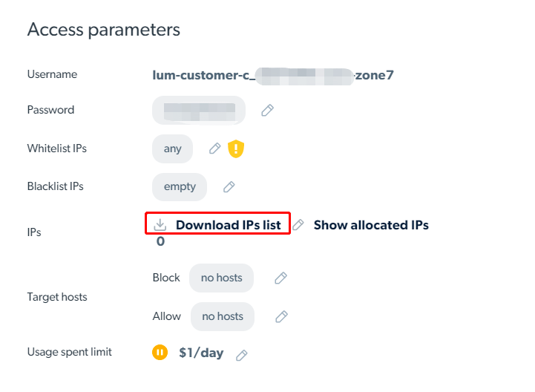The image size is (535, 392).
Task: Select the Blacklist IPs 'empty' pill
Action: 180,187
